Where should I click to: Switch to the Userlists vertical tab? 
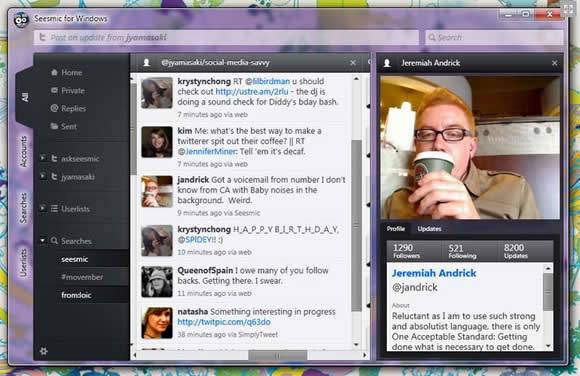coord(23,263)
